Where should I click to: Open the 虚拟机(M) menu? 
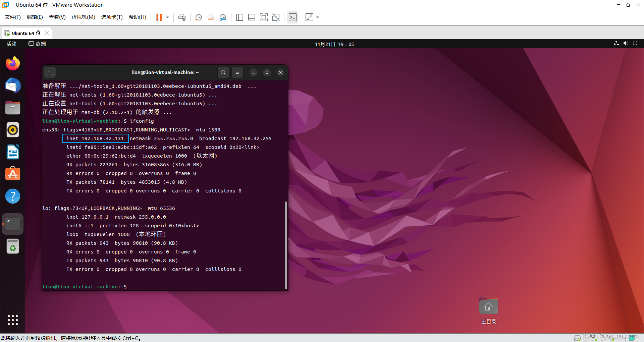click(83, 17)
